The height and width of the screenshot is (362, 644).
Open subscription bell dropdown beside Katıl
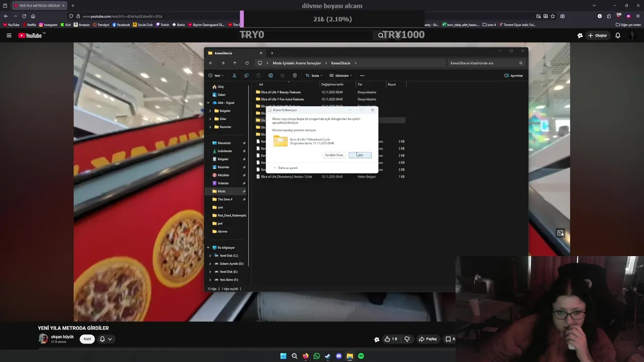pyautogui.click(x=105, y=339)
